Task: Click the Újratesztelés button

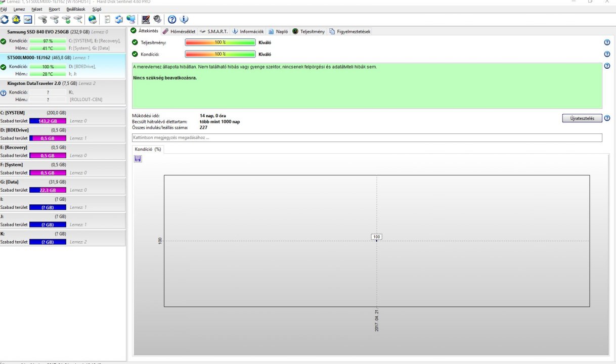Action: (x=582, y=118)
